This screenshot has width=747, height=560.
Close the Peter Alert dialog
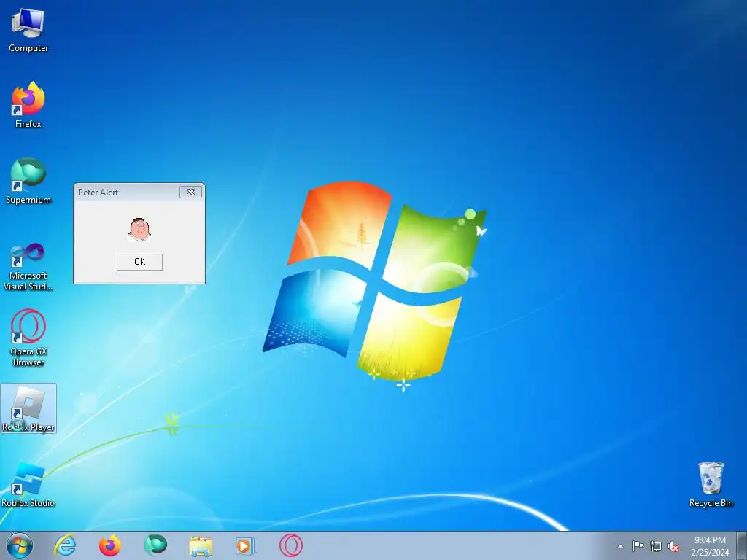coord(190,192)
